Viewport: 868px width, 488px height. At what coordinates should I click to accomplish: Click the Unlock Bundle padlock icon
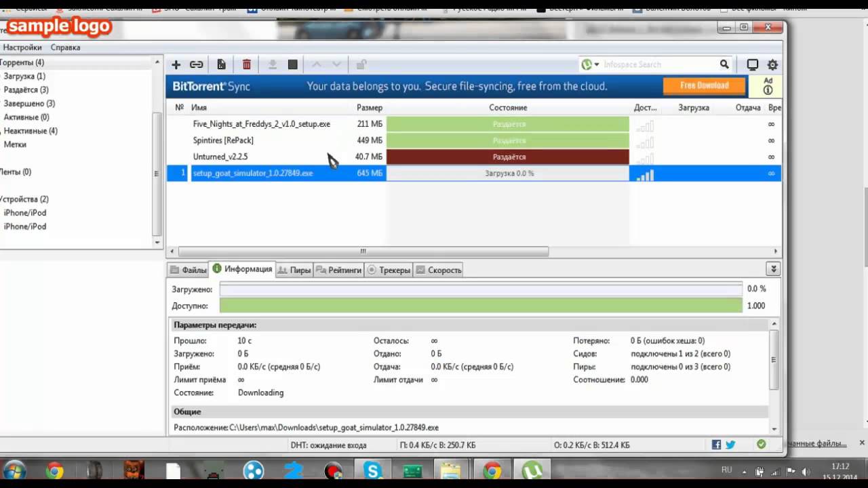(361, 64)
